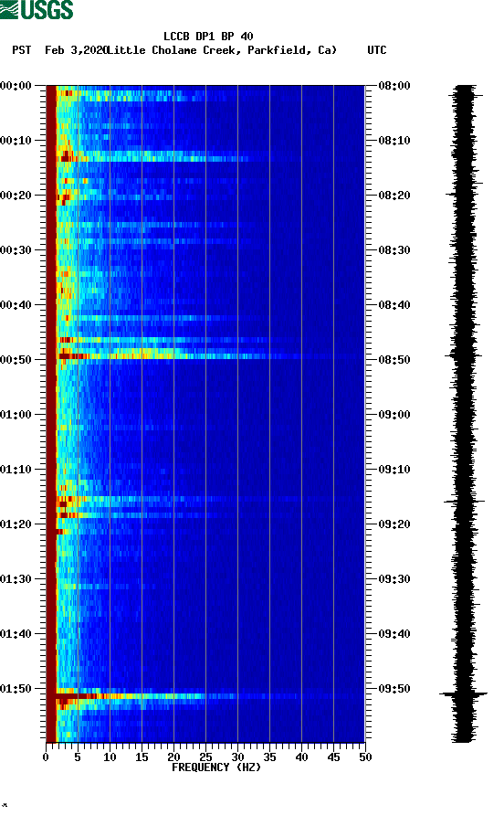Click the 08:50 UTC time label
The image size is (504, 815).
[x=394, y=360]
